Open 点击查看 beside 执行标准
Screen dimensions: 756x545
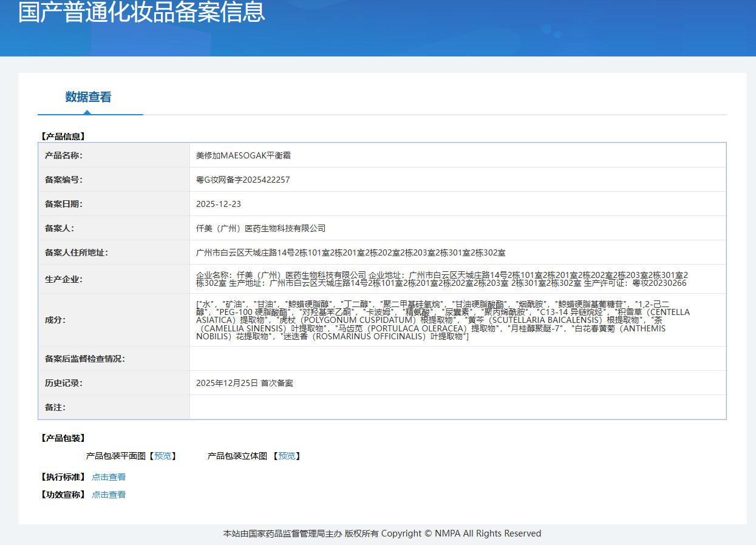109,477
